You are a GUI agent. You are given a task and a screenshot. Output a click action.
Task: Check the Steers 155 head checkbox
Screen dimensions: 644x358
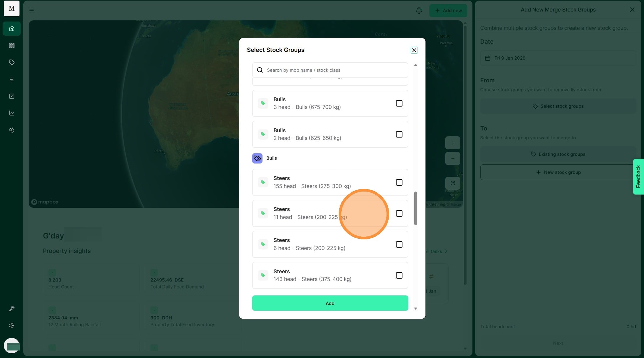tap(399, 182)
